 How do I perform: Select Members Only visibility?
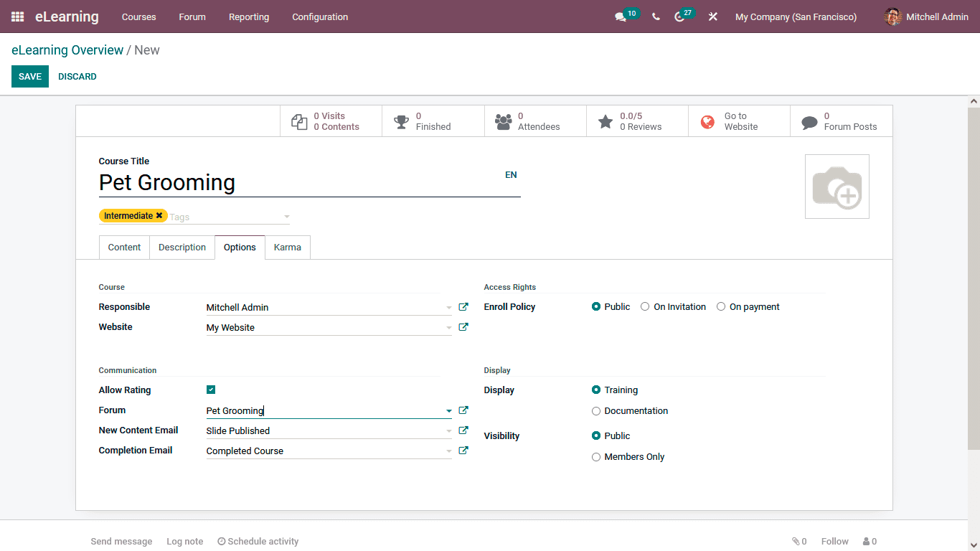click(596, 456)
